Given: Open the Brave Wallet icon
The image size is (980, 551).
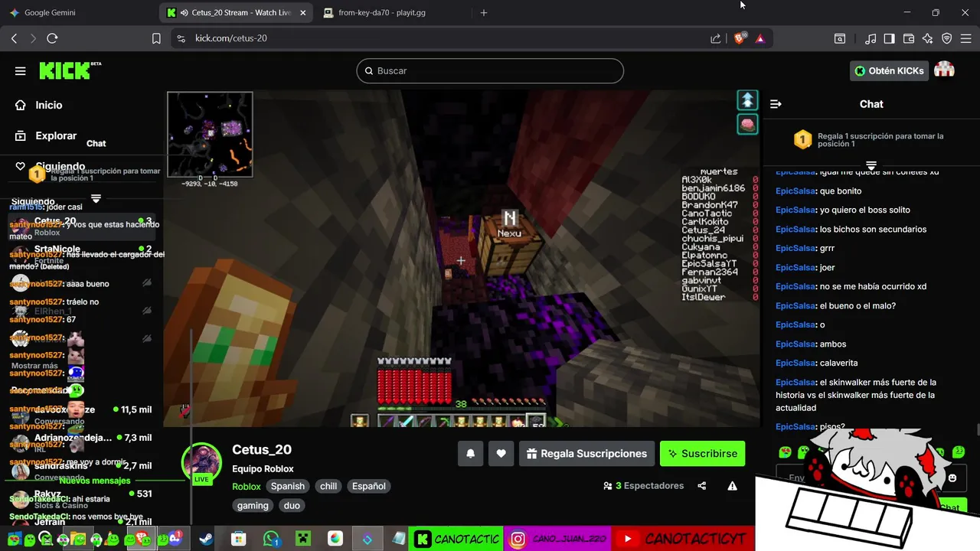Looking at the screenshot, I should coord(909,38).
